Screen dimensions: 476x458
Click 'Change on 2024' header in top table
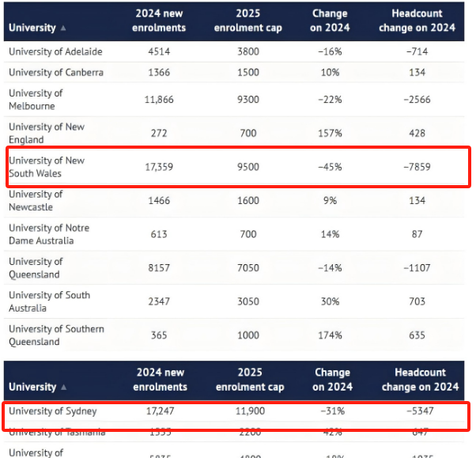330,21
